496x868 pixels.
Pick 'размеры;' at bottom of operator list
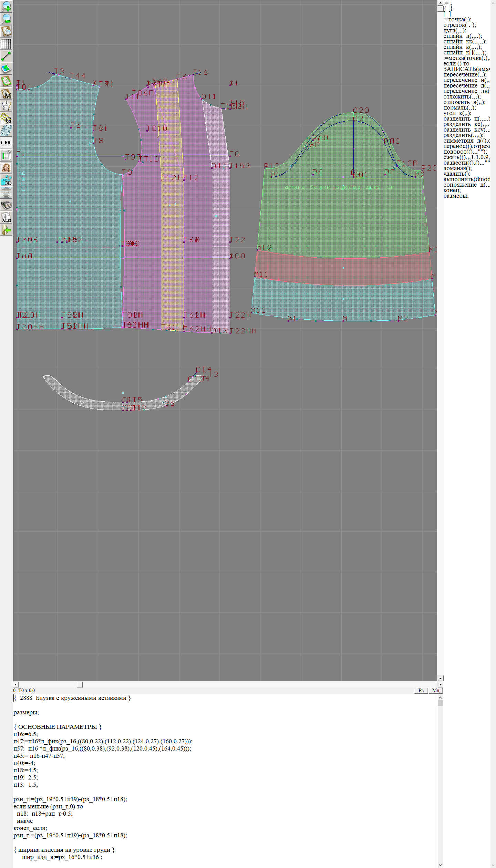point(456,196)
